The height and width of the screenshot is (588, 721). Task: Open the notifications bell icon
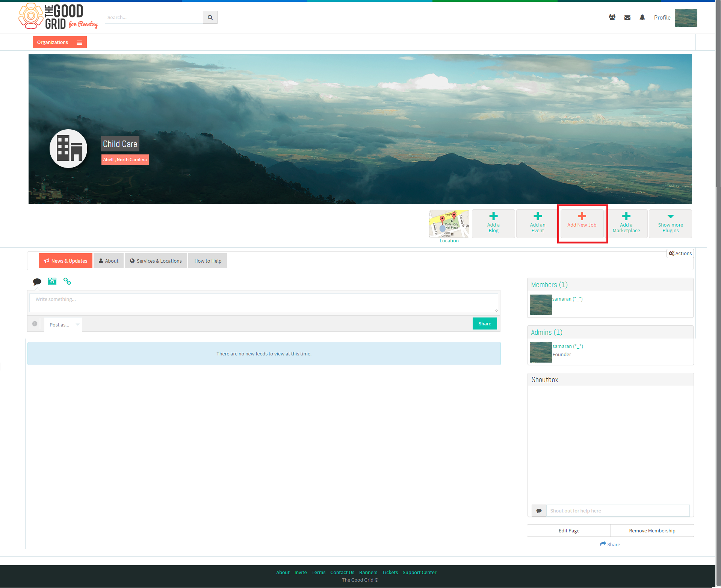coord(642,17)
